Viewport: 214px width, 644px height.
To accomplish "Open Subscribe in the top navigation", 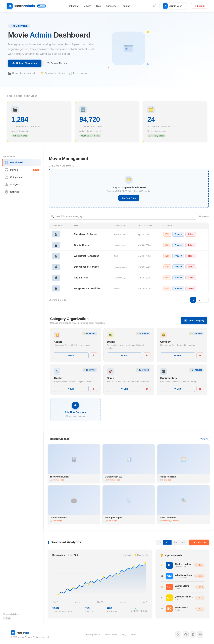I will [x=111, y=6].
